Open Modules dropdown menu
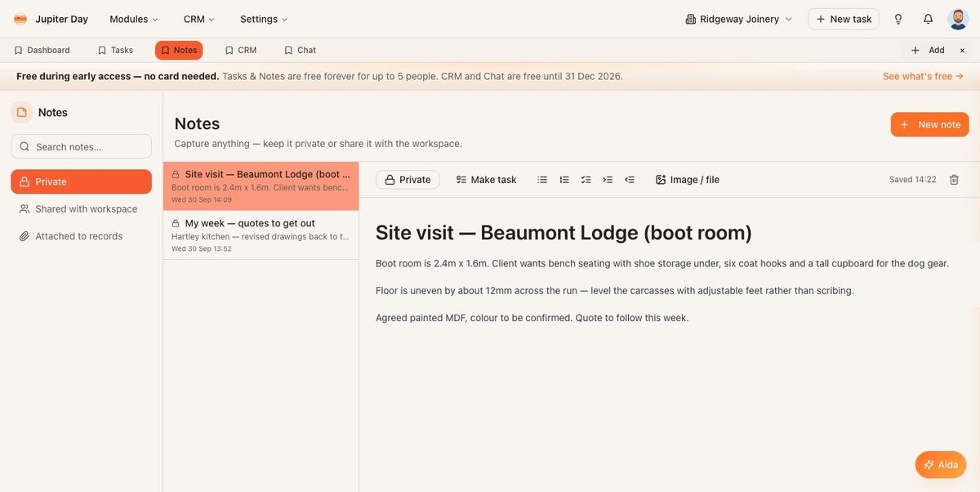The image size is (980, 492). 134,19
